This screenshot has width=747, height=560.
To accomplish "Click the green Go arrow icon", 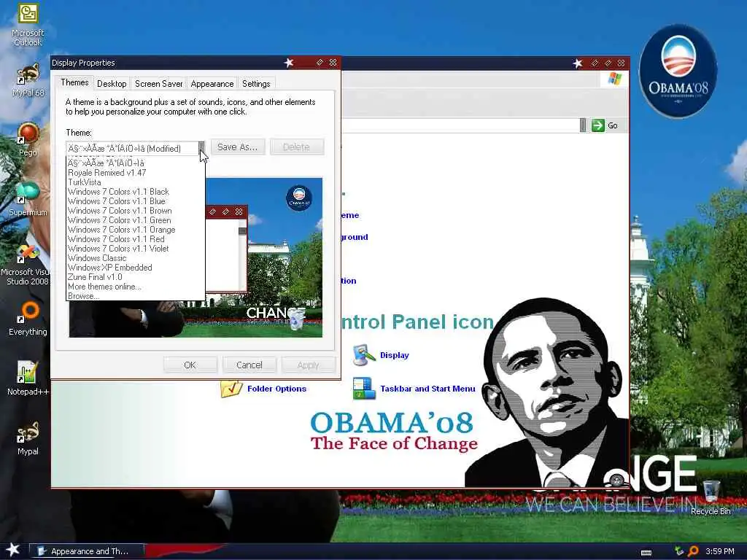I will (x=598, y=125).
